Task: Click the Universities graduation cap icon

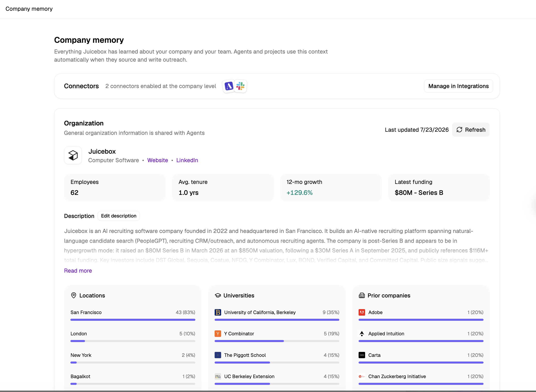Action: tap(218, 295)
